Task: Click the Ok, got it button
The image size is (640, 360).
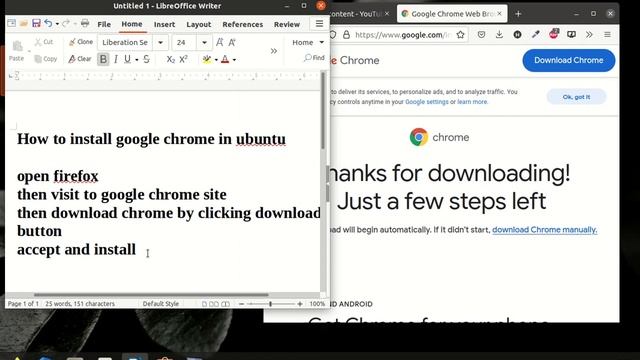Action: [x=576, y=97]
